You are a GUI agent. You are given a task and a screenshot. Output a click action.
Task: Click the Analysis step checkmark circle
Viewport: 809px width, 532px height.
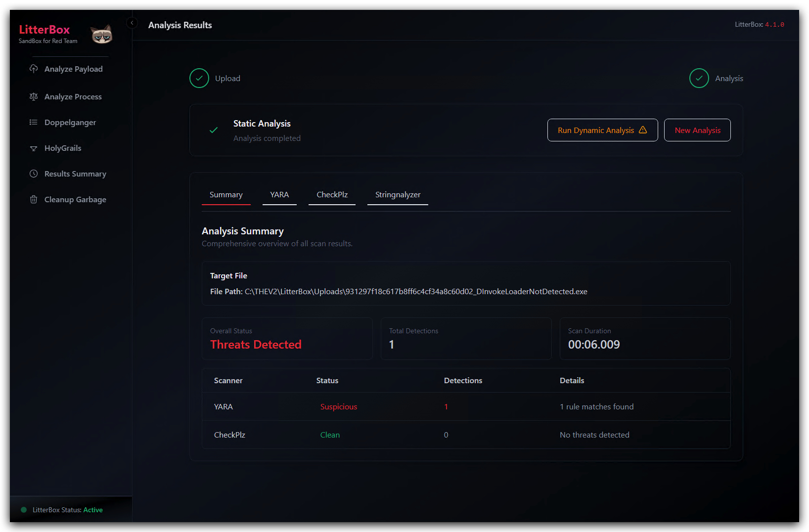[699, 78]
